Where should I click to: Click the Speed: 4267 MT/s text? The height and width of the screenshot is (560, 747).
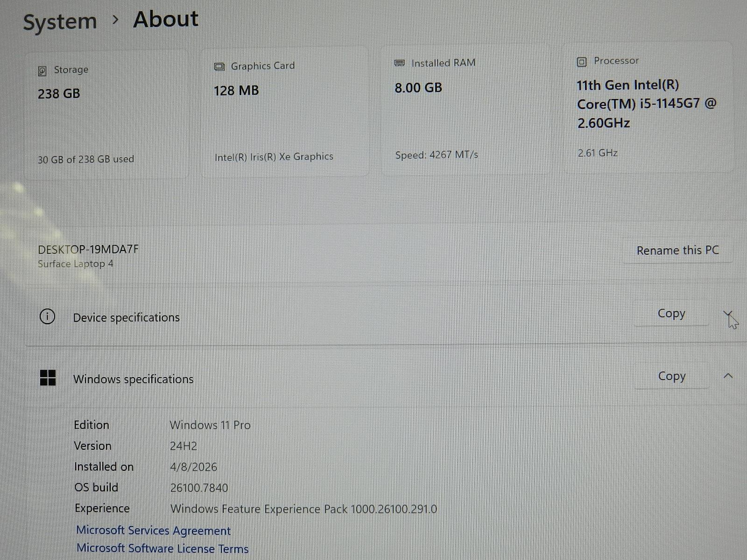[x=437, y=154]
